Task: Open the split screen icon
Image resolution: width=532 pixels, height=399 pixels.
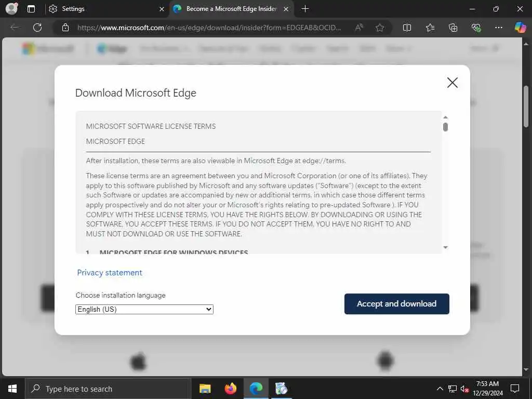Action: point(407,28)
